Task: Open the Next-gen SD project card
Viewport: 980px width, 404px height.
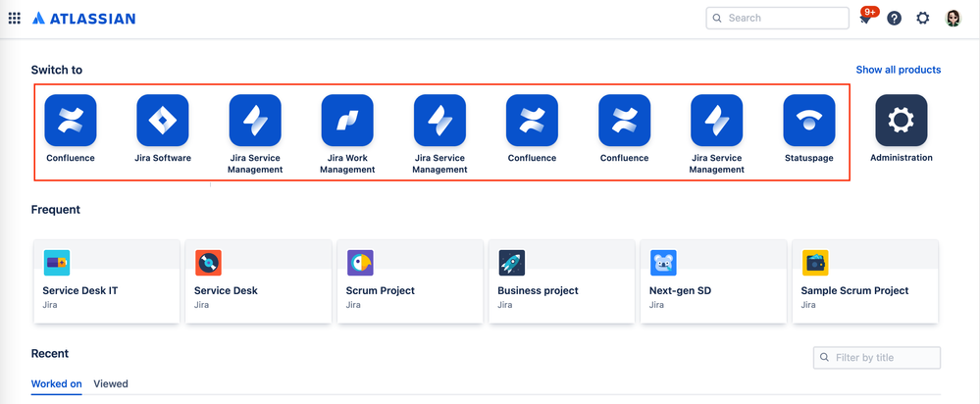Action: (x=714, y=281)
